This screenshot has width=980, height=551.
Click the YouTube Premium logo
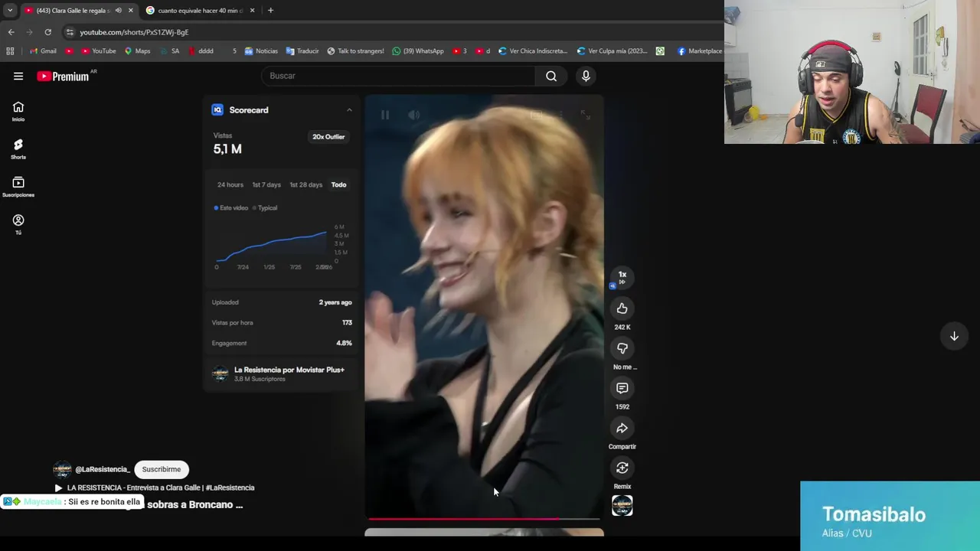point(63,76)
